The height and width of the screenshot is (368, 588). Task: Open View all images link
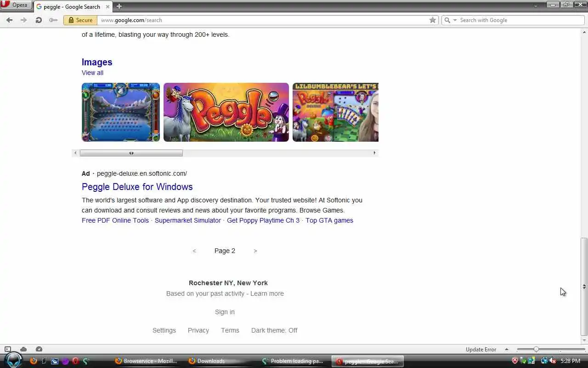92,73
